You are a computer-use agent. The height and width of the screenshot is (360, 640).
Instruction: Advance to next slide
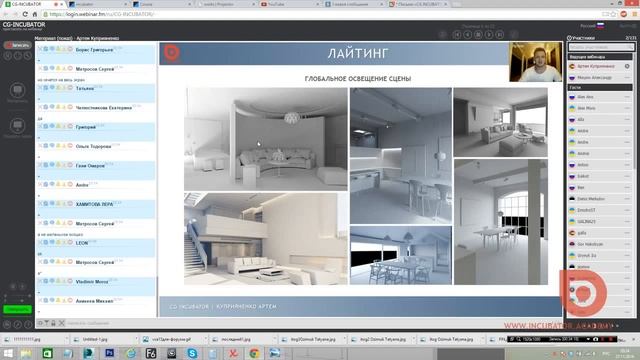(489, 35)
